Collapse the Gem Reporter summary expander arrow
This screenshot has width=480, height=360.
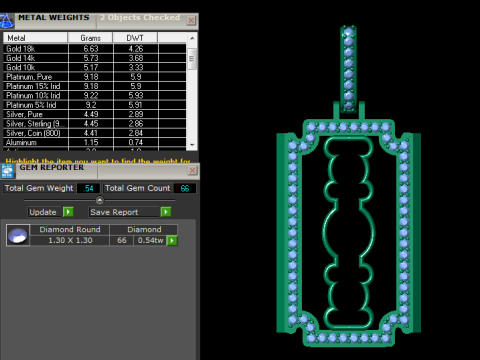point(100,200)
